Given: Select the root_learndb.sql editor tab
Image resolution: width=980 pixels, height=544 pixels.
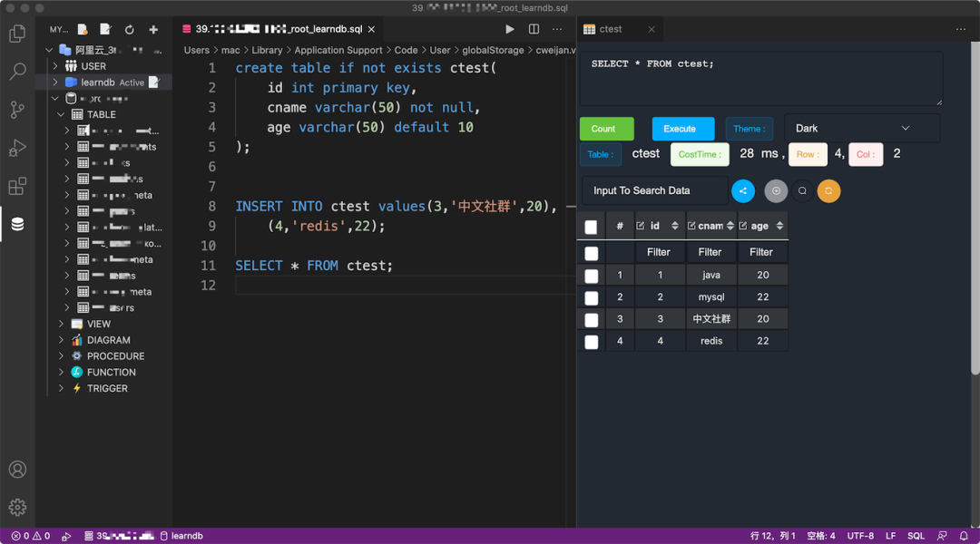Looking at the screenshot, I should [279, 29].
